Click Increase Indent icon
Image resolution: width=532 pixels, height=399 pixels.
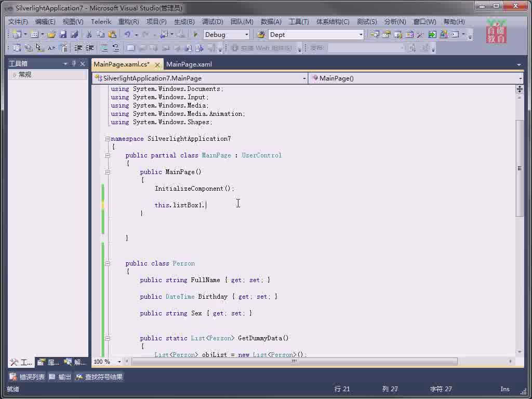click(89, 48)
